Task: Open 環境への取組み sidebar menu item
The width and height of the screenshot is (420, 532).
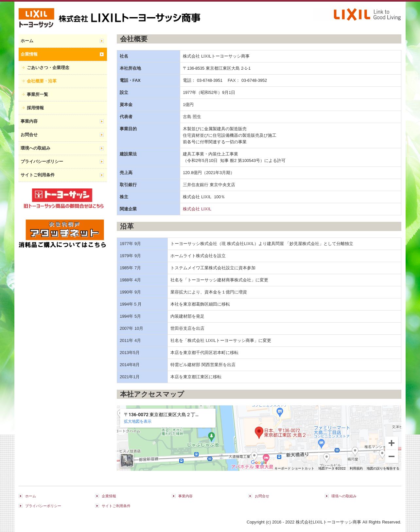Action: (x=63, y=148)
